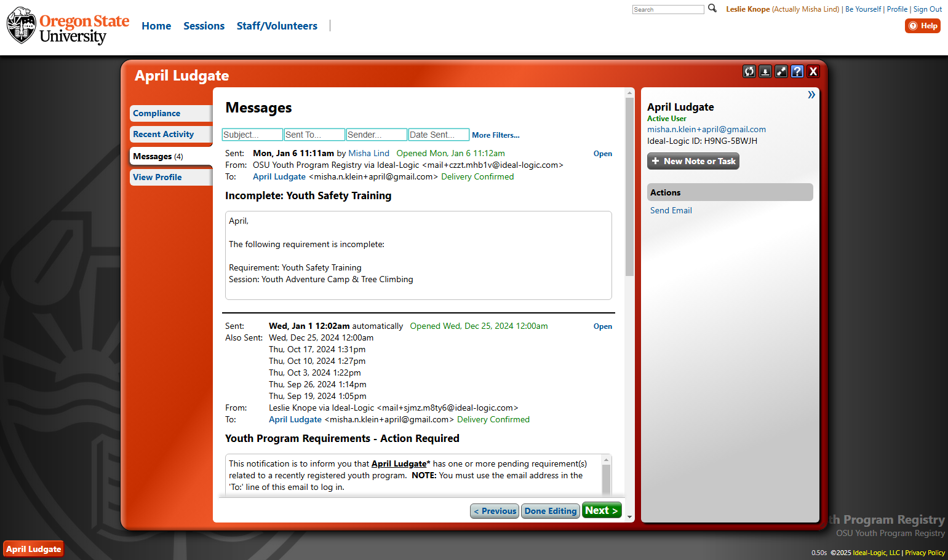Click the search magnifier icon
948x560 pixels.
[x=712, y=9]
